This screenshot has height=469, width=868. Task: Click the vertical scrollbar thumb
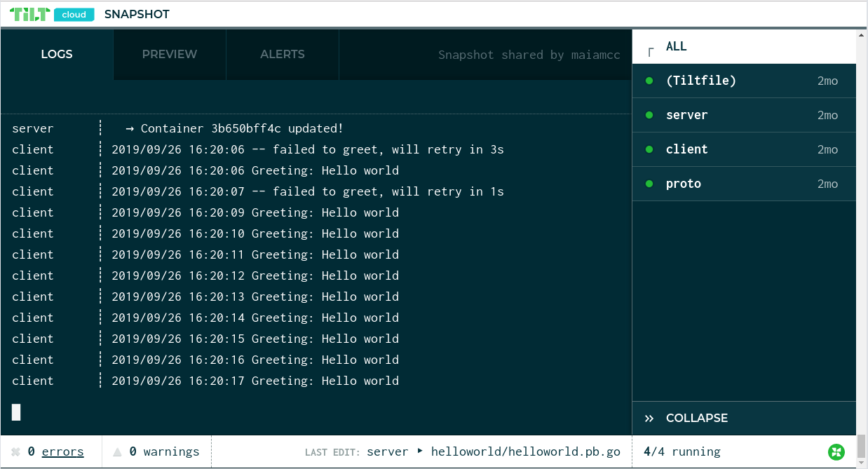point(862,445)
